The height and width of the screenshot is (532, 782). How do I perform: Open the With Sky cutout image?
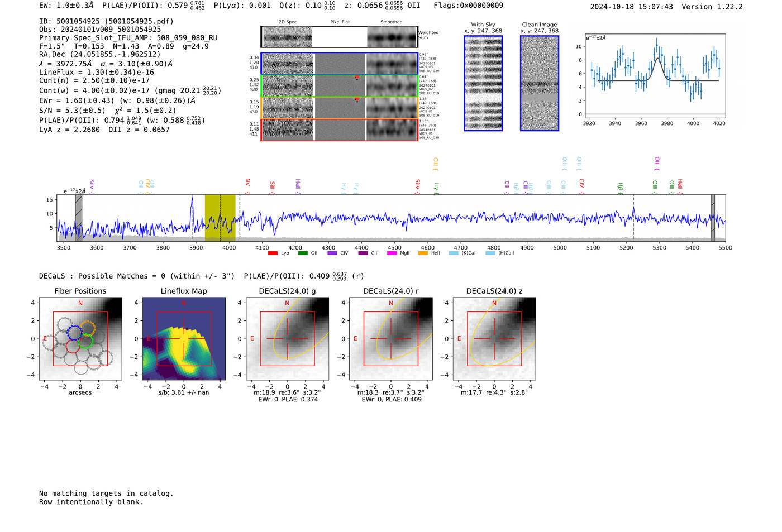483,83
